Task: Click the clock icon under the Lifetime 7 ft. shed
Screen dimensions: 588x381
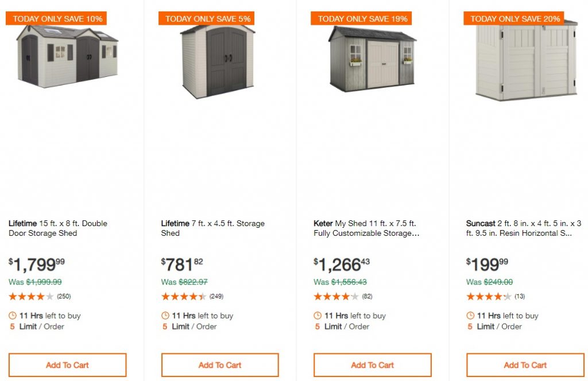Action: coord(165,316)
